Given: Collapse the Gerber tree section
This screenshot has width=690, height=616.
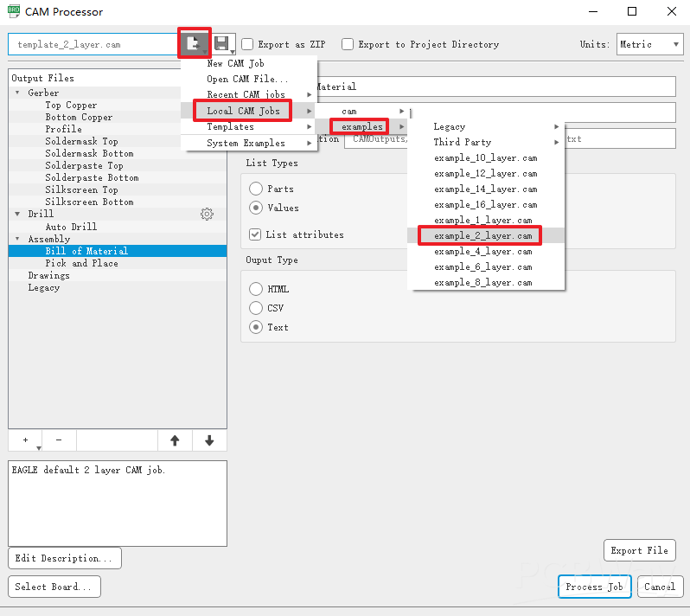Looking at the screenshot, I should tap(17, 93).
